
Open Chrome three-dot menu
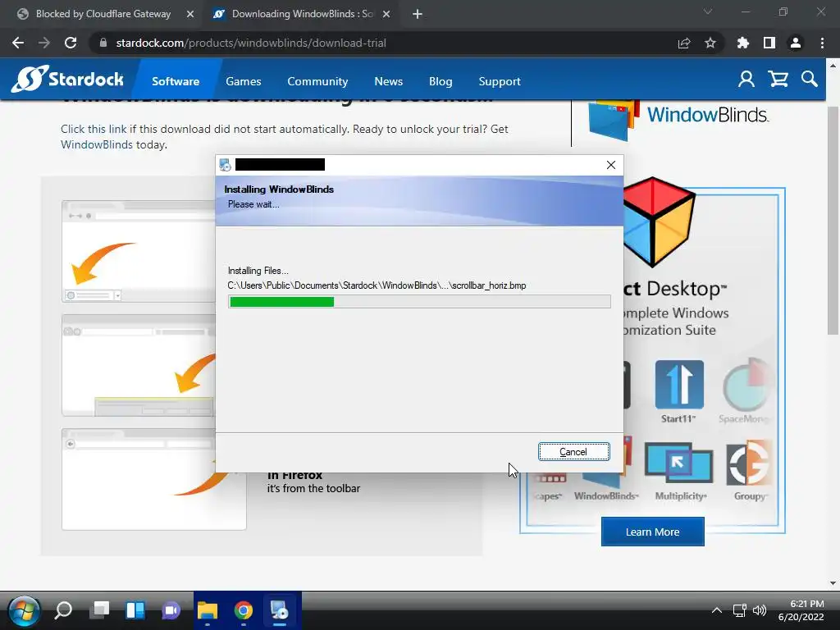822,43
